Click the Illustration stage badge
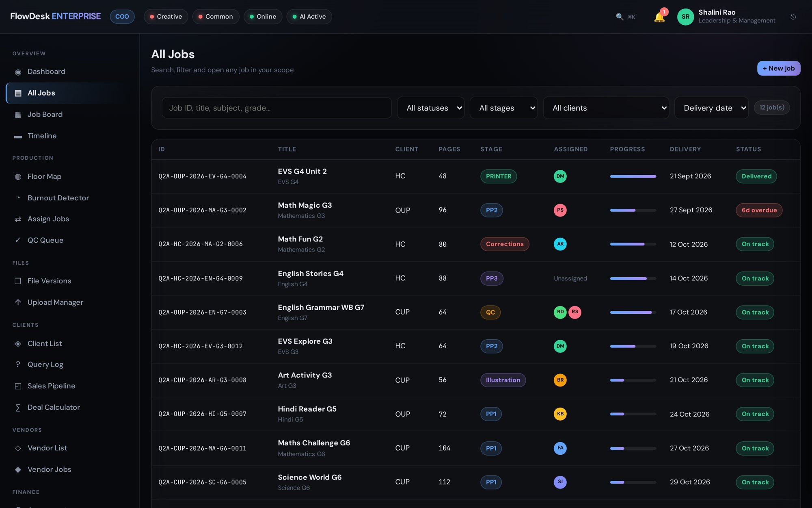The width and height of the screenshot is (812, 508). (x=503, y=380)
